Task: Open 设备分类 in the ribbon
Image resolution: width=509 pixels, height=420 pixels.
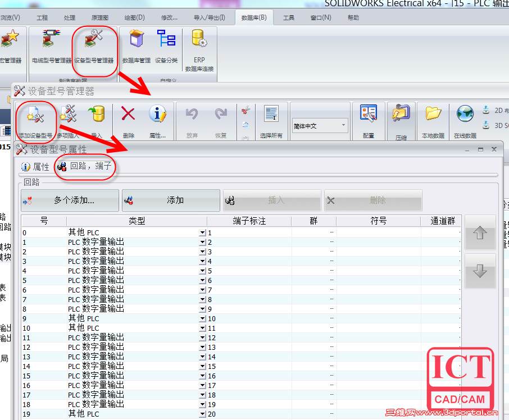Action: tap(166, 47)
